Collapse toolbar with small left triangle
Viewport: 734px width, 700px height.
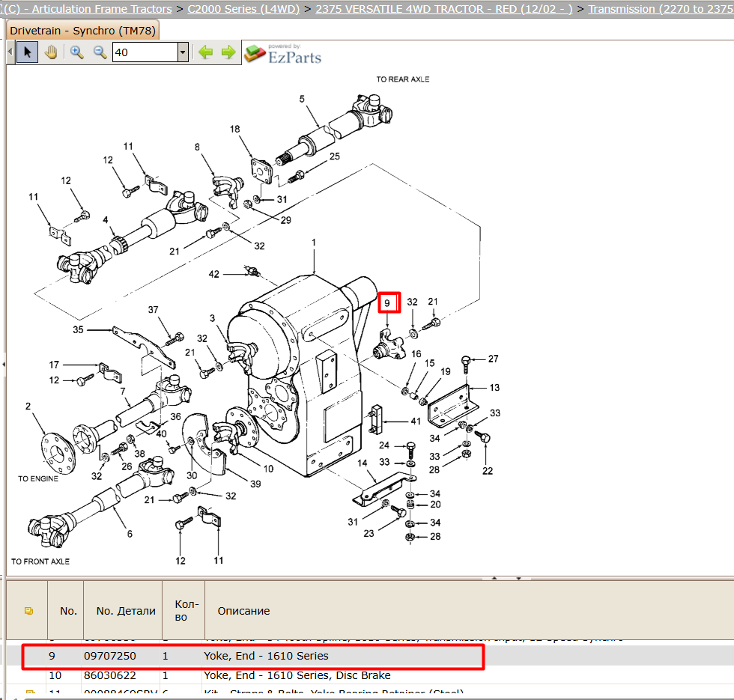pos(10,52)
